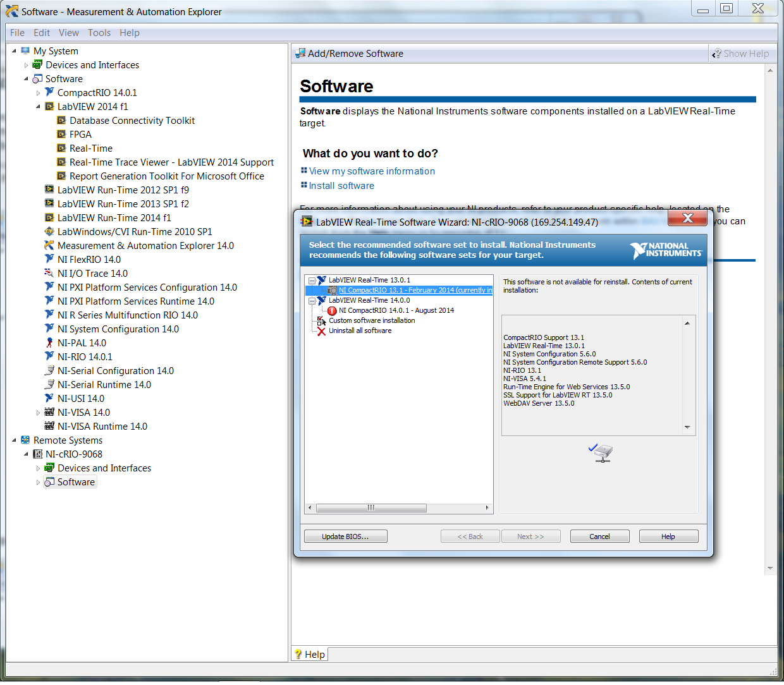The image size is (784, 685).
Task: Select the Database Connectivity Toolkit item
Action: pos(132,120)
